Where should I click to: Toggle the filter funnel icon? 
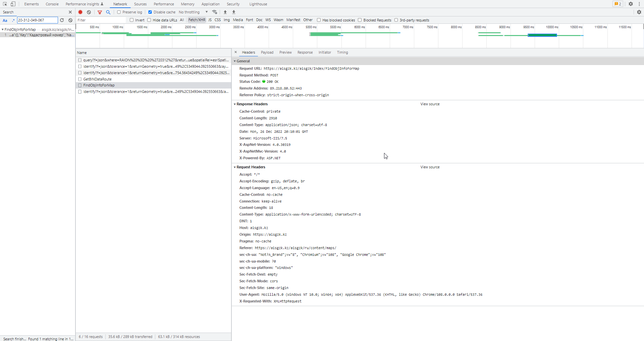pos(100,12)
